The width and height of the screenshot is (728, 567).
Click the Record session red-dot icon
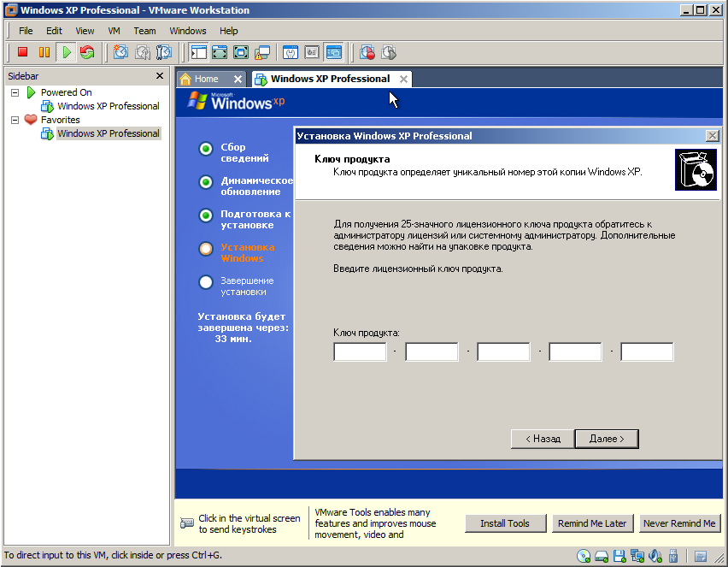click(367, 52)
